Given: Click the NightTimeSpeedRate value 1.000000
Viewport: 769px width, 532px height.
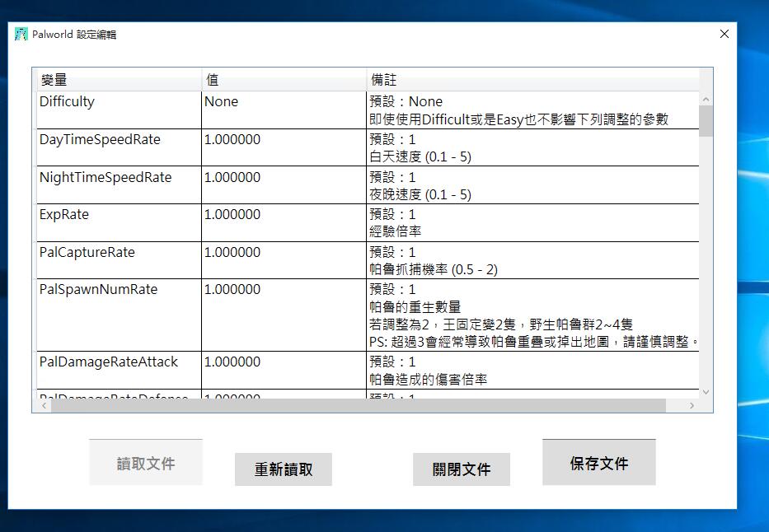Looking at the screenshot, I should [x=284, y=185].
